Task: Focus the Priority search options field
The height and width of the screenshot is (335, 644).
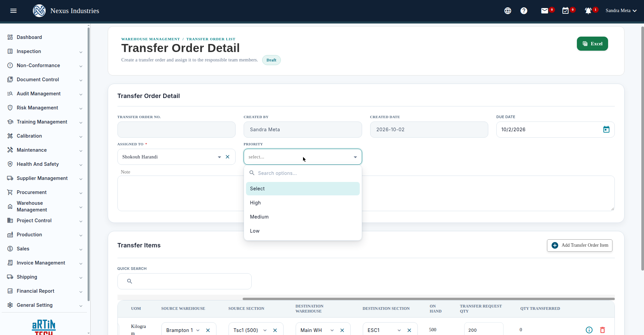Action: [303, 173]
